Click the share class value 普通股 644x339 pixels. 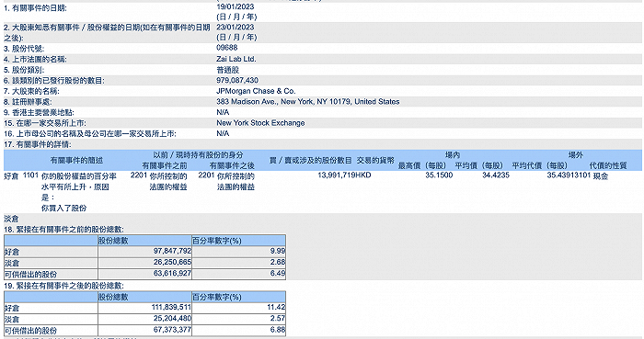pyautogui.click(x=227, y=70)
